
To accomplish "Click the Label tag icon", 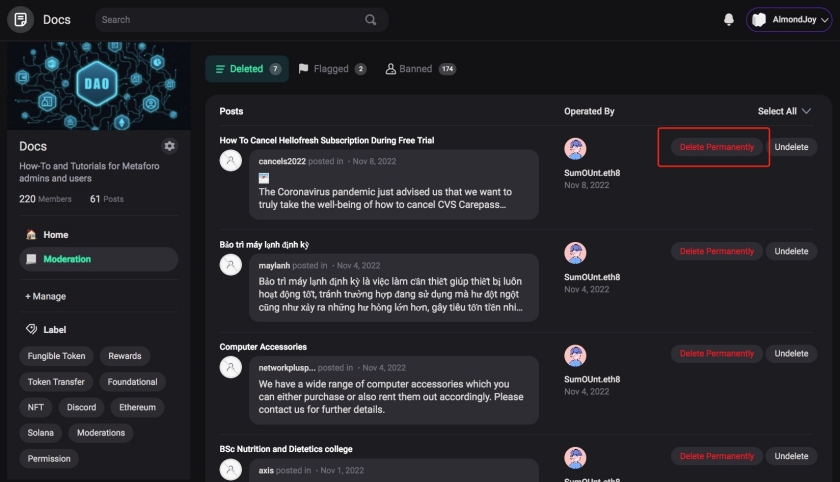I will (x=31, y=329).
